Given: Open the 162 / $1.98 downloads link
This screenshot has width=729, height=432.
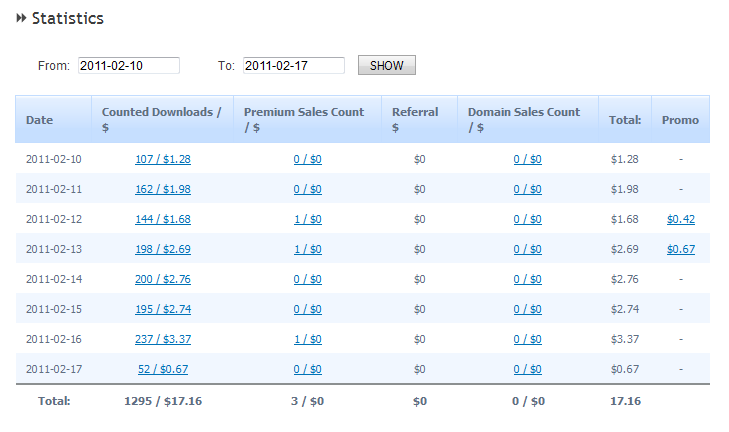Looking at the screenshot, I should (x=162, y=189).
